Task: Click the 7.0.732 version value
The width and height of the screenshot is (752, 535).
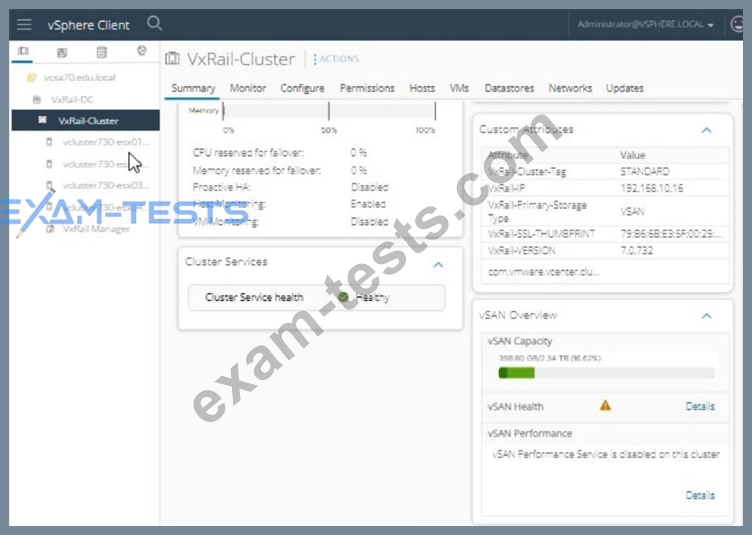Action: point(636,250)
